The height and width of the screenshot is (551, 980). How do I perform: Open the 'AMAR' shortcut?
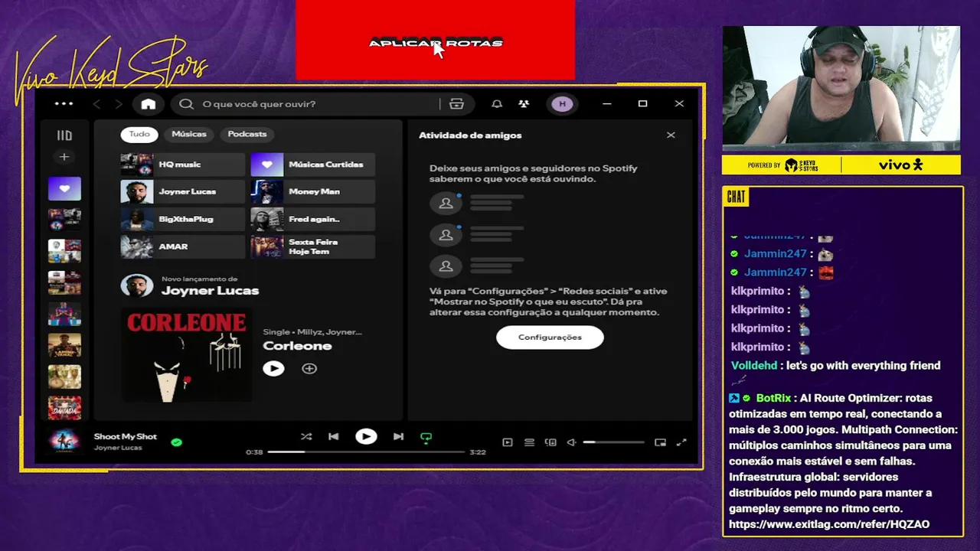point(182,246)
